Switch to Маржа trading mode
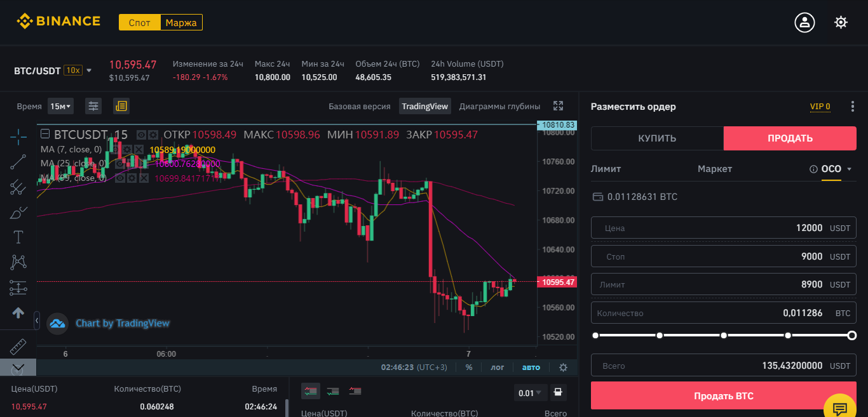This screenshot has width=868, height=417. [181, 23]
